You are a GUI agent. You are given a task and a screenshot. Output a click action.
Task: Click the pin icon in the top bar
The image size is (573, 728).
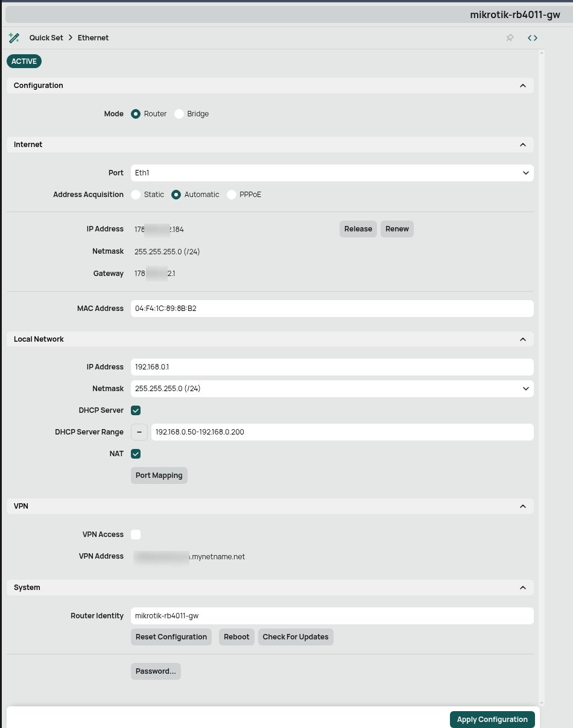point(510,37)
